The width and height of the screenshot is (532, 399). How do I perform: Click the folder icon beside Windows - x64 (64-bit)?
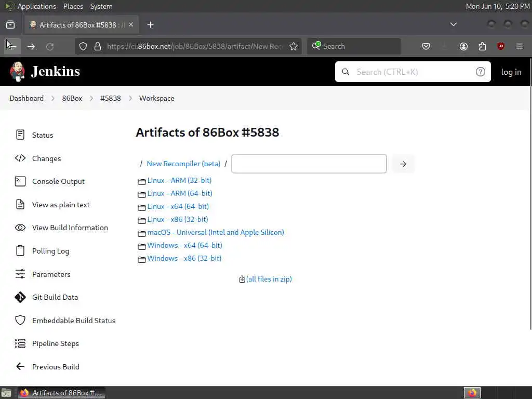pyautogui.click(x=141, y=246)
